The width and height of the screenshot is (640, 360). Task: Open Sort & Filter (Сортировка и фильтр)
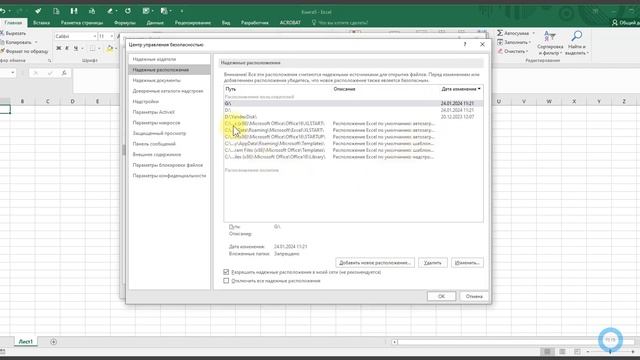(550, 43)
